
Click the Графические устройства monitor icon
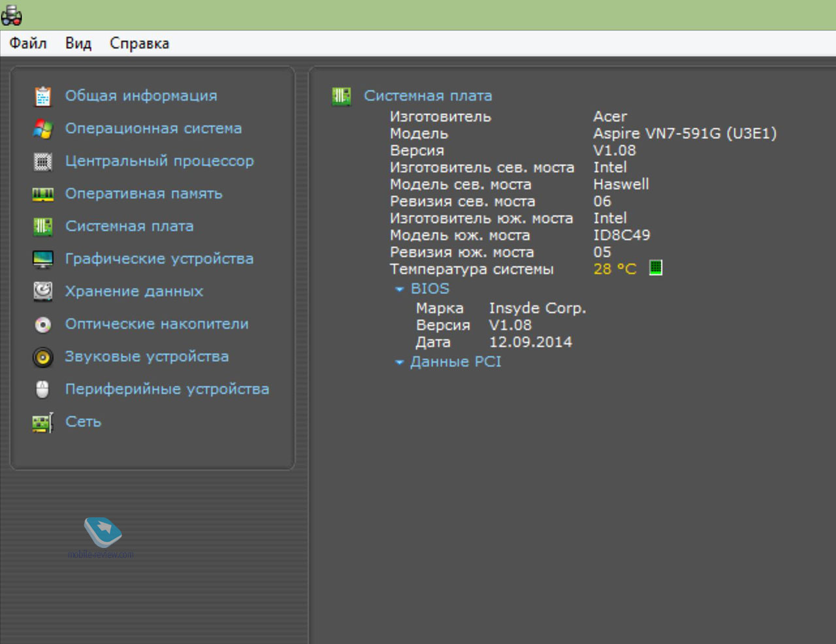click(x=43, y=259)
